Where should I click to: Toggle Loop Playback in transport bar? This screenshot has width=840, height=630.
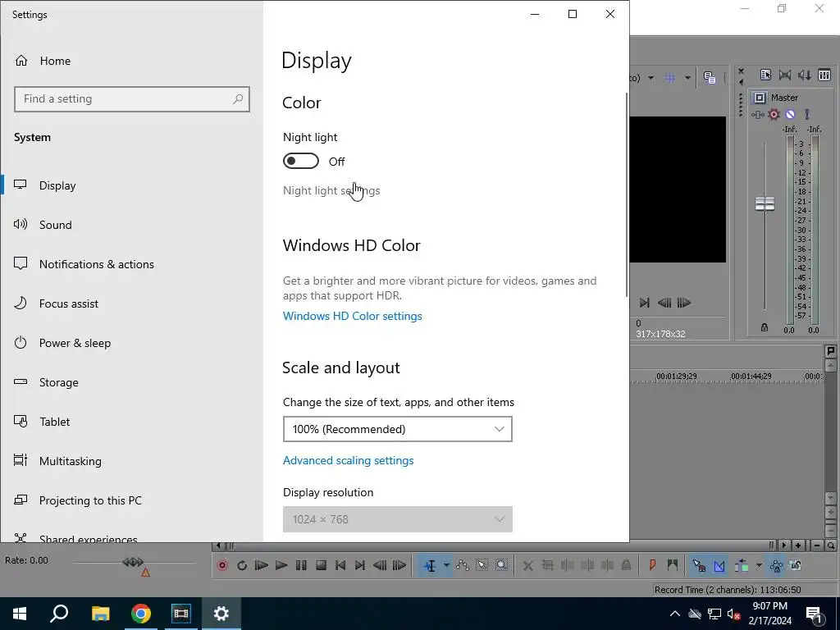[x=242, y=565]
